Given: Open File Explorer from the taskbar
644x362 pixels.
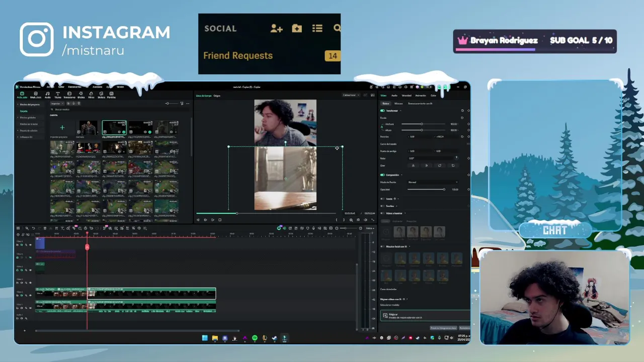Looking at the screenshot, I should 215,338.
